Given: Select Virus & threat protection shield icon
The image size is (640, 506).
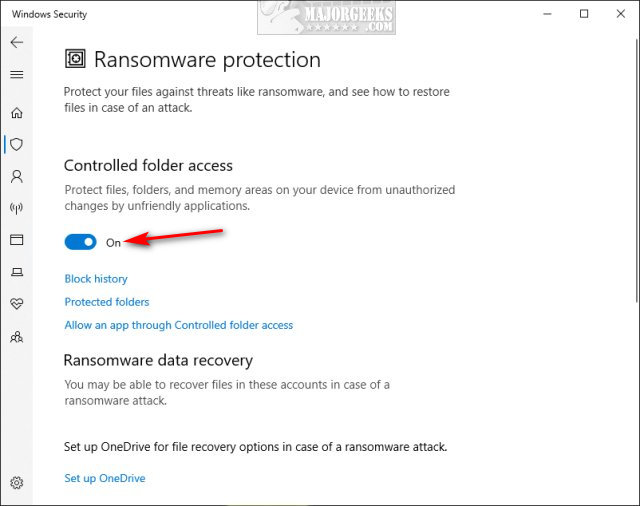Looking at the screenshot, I should click(x=16, y=145).
